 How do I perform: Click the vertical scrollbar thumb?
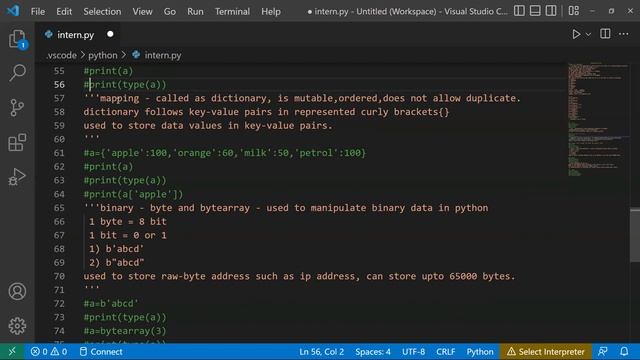(635, 235)
